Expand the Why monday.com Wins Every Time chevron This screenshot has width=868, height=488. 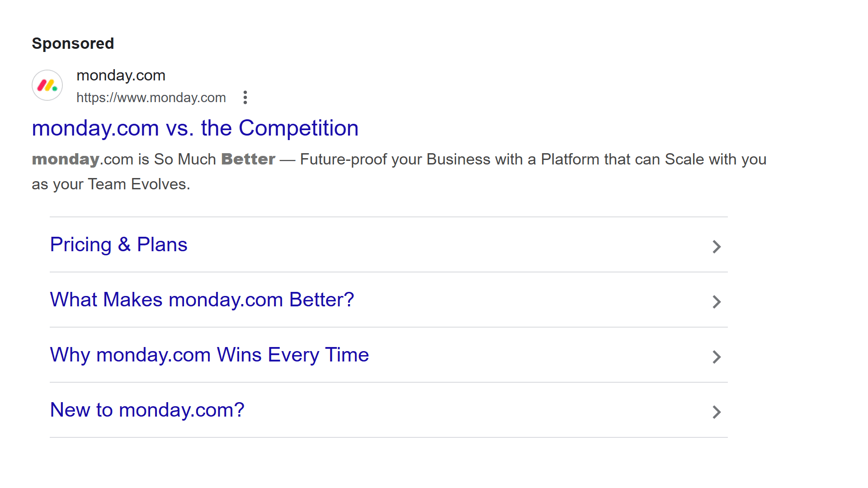pyautogui.click(x=716, y=357)
